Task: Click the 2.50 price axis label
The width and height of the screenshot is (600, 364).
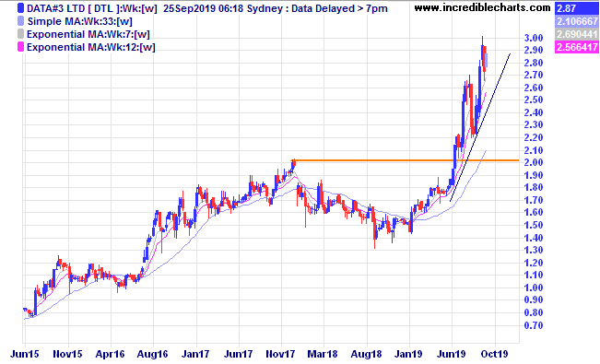Action: pyautogui.click(x=534, y=100)
